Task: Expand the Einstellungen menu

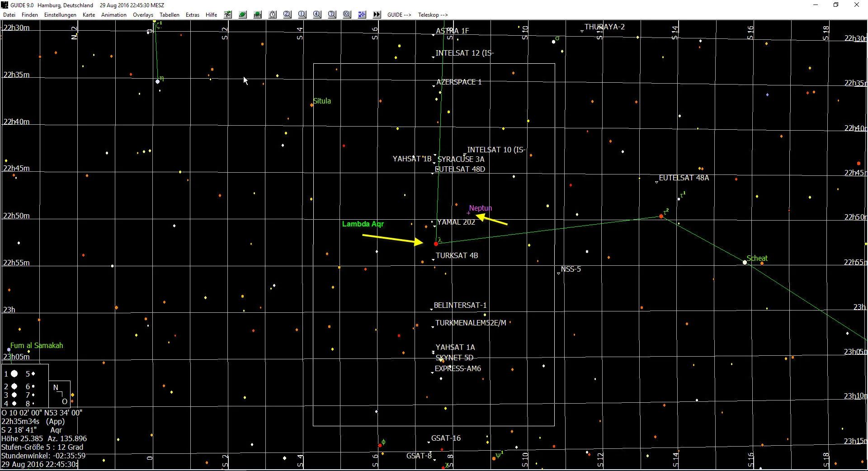Action: point(60,15)
